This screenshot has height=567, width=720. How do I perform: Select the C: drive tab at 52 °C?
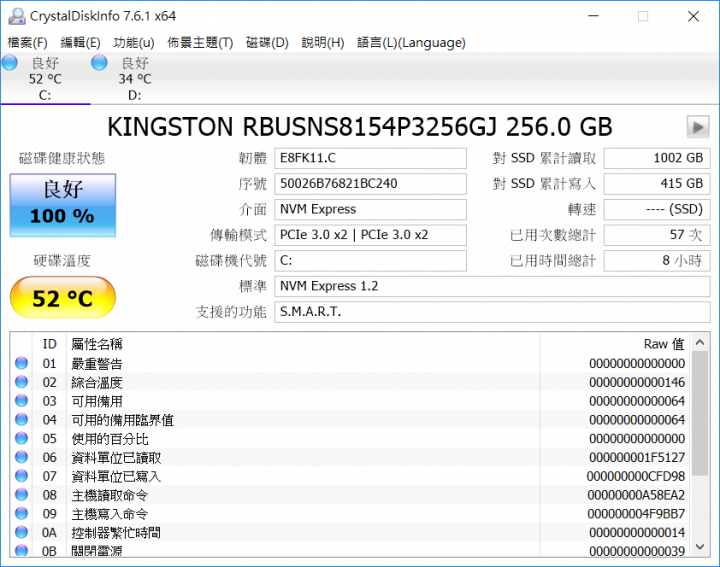[x=45, y=79]
